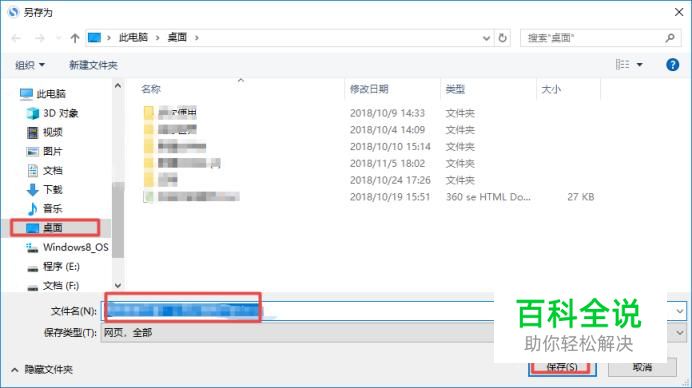
Task: Open the 组织 menu
Action: 30,65
